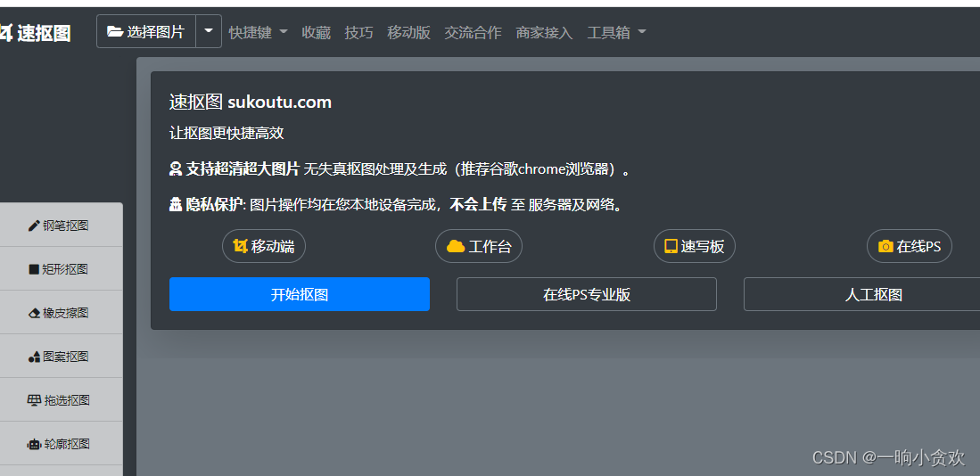Click the 支持超清超大图片 bold text
Viewport: 980px width, 476px height.
[x=243, y=168]
